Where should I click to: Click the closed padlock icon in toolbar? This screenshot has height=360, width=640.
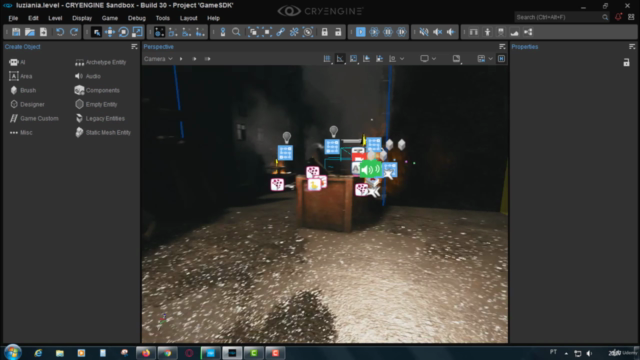coord(324,32)
